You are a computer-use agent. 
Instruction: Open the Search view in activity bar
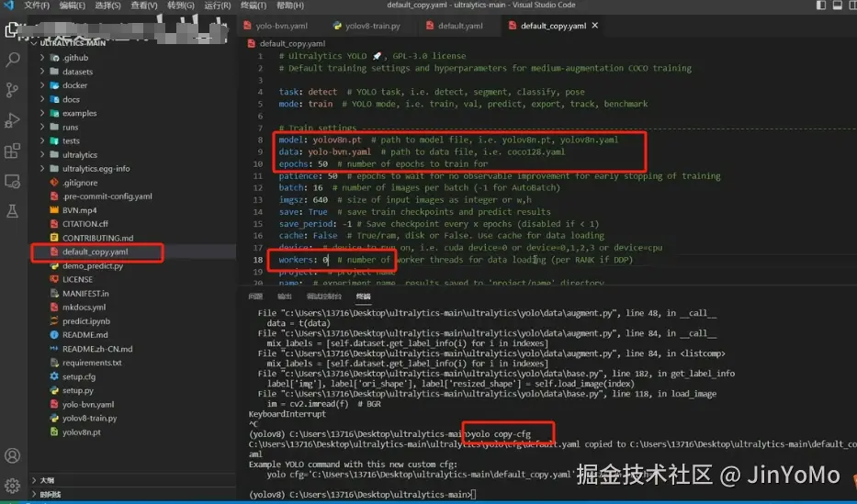[12, 60]
